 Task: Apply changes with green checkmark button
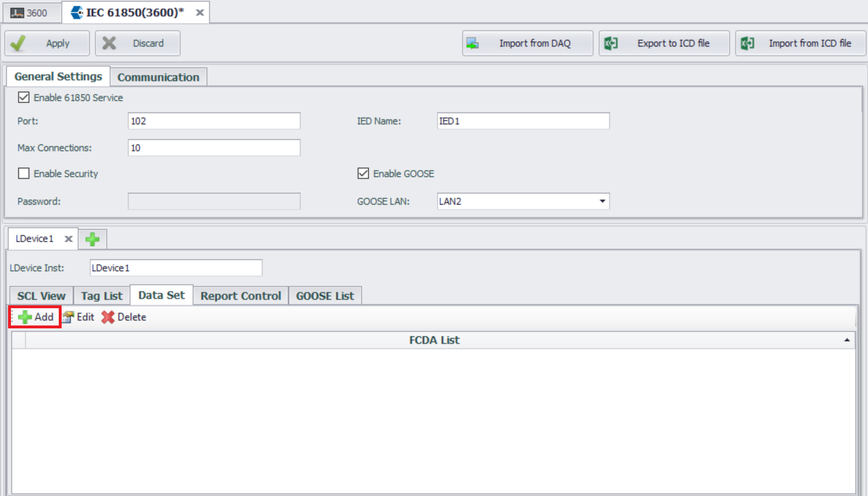47,43
